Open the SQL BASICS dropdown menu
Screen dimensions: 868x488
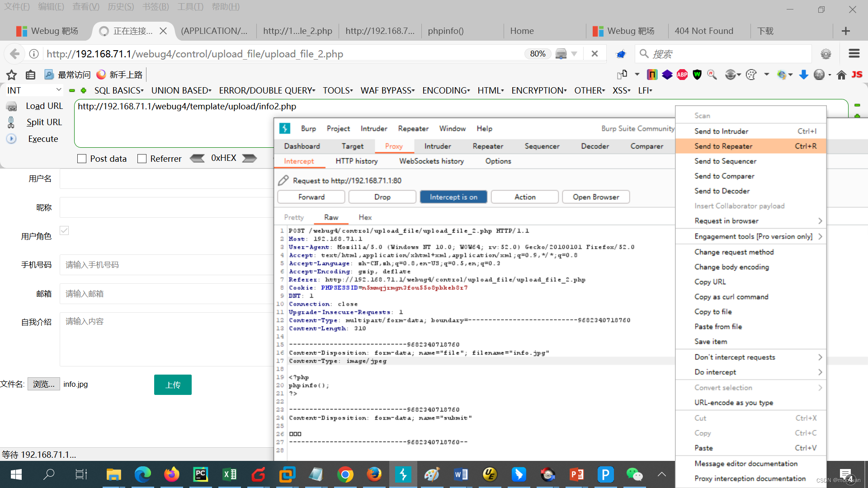(x=118, y=90)
